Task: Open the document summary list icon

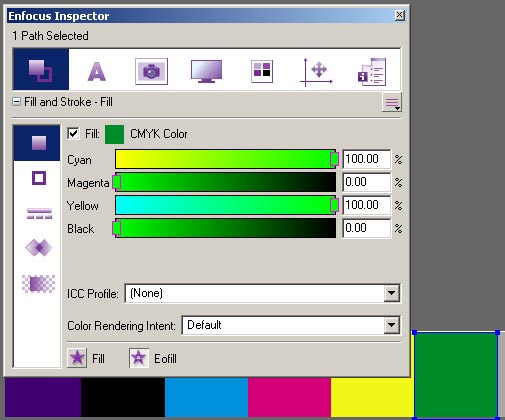Action: 372,72
